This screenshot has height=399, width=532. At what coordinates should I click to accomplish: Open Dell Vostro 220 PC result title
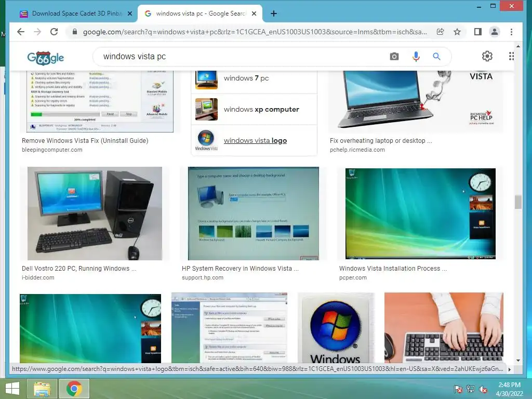(x=79, y=269)
